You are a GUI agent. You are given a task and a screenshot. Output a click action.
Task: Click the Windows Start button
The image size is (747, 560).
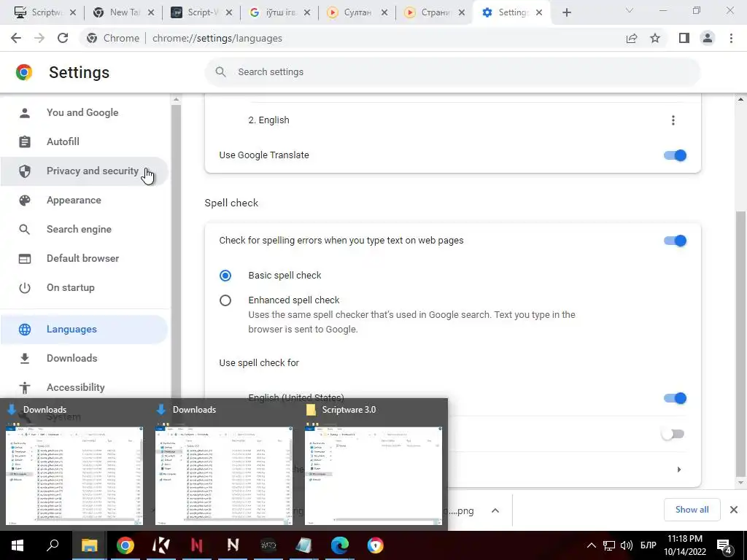(x=18, y=545)
